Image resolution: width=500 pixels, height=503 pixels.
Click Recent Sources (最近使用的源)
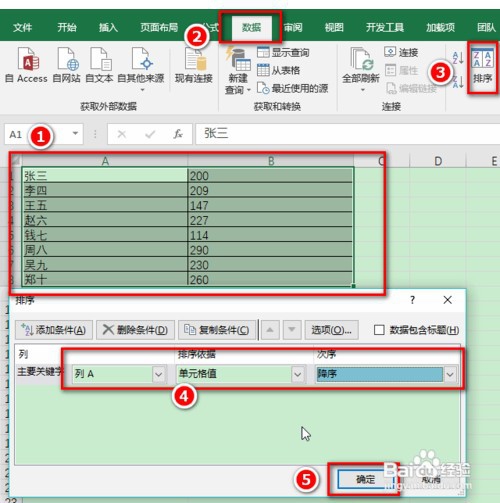292,88
